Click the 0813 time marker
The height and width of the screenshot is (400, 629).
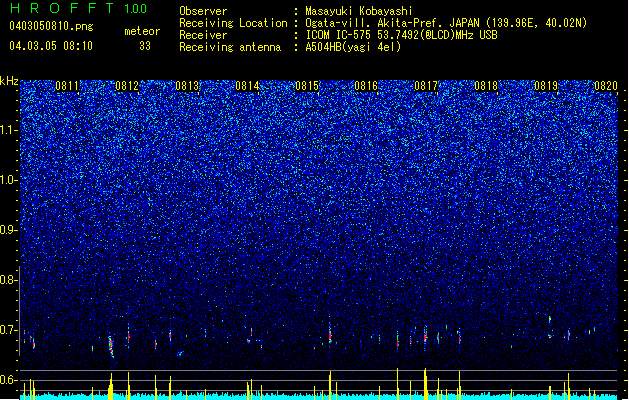187,86
